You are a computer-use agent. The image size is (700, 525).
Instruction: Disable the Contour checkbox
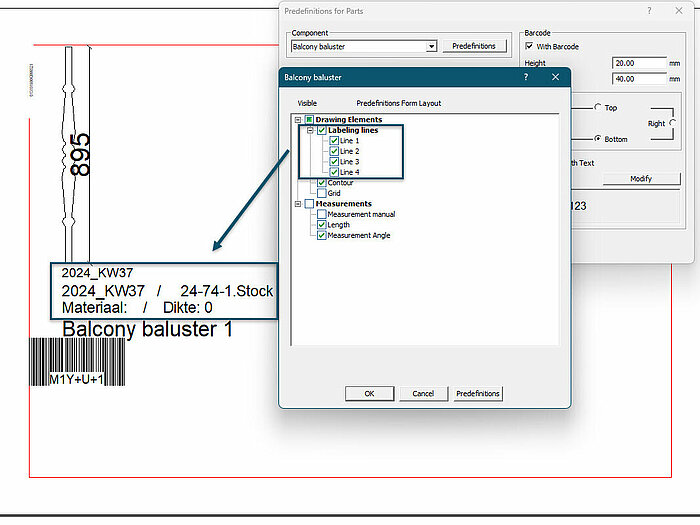click(321, 183)
